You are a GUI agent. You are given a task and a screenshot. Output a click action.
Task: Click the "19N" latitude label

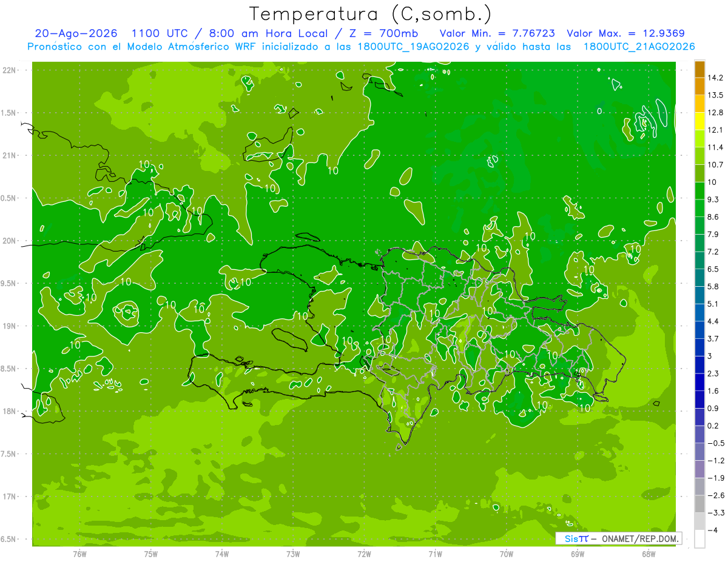pos(9,326)
